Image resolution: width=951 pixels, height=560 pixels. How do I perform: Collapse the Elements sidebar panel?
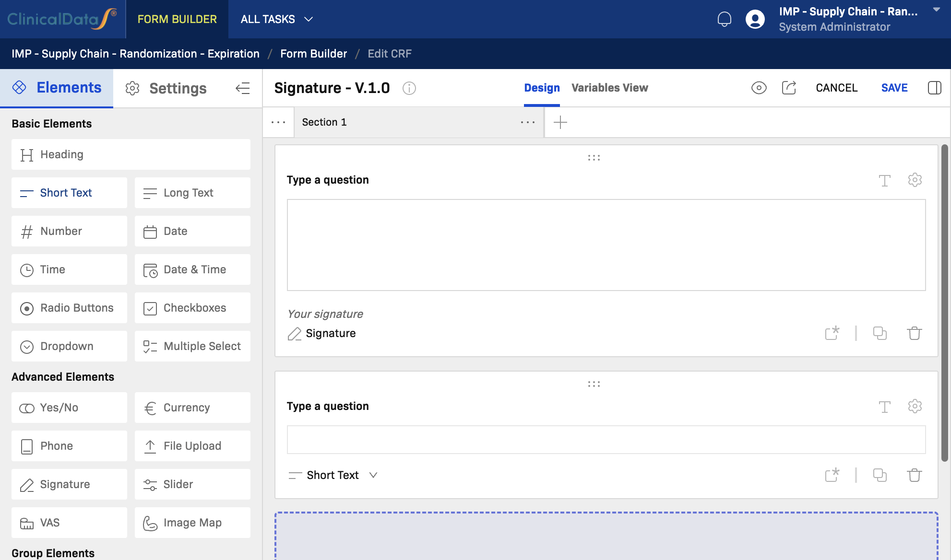[x=243, y=88]
